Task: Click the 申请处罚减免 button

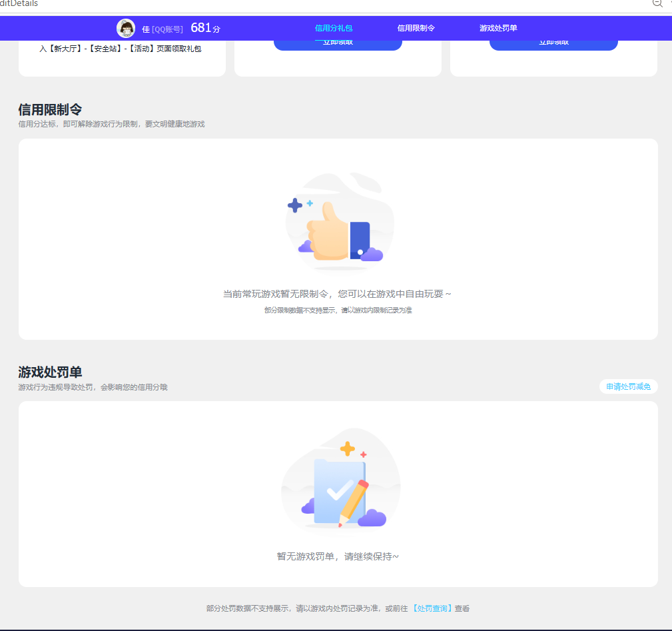Action: [628, 386]
